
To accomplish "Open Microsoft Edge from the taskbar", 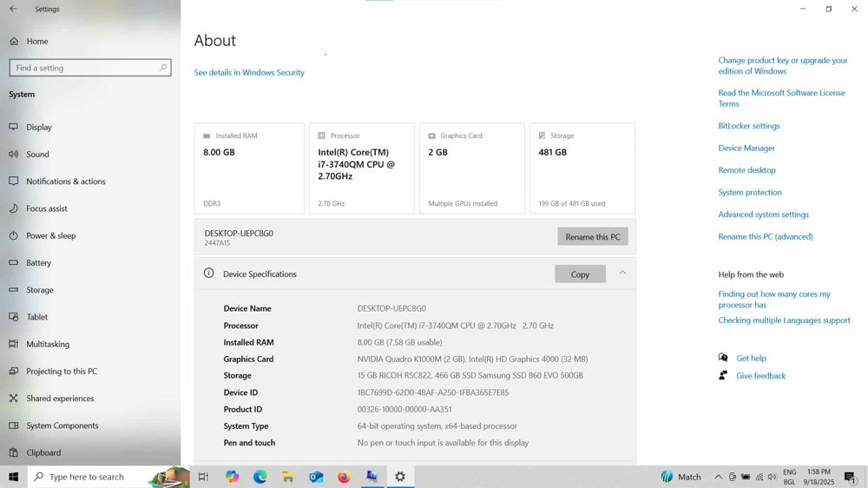I will click(260, 477).
